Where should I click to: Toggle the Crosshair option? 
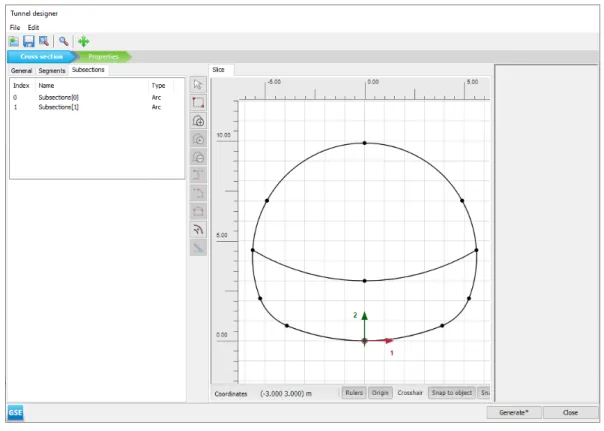[x=410, y=393]
